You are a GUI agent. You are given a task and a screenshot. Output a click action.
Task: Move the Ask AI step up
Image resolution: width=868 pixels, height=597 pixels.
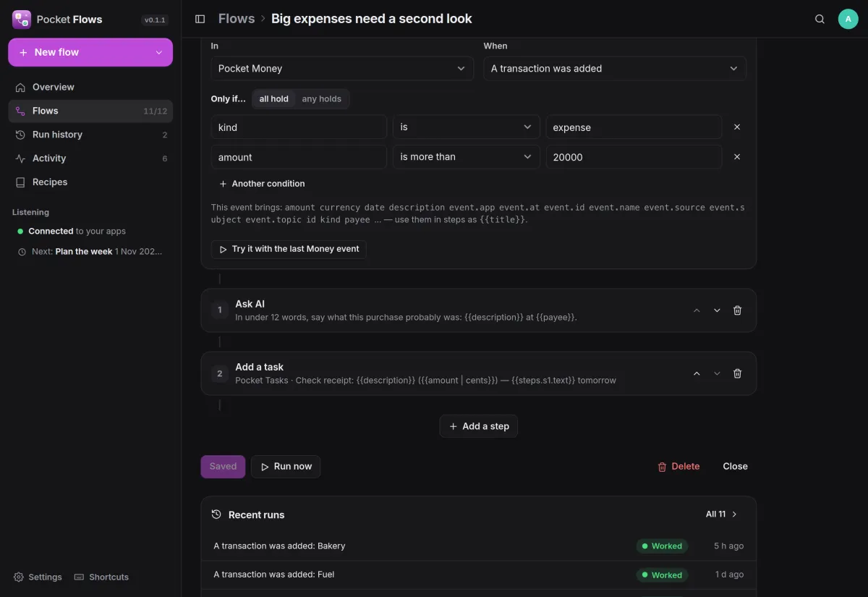click(x=697, y=310)
